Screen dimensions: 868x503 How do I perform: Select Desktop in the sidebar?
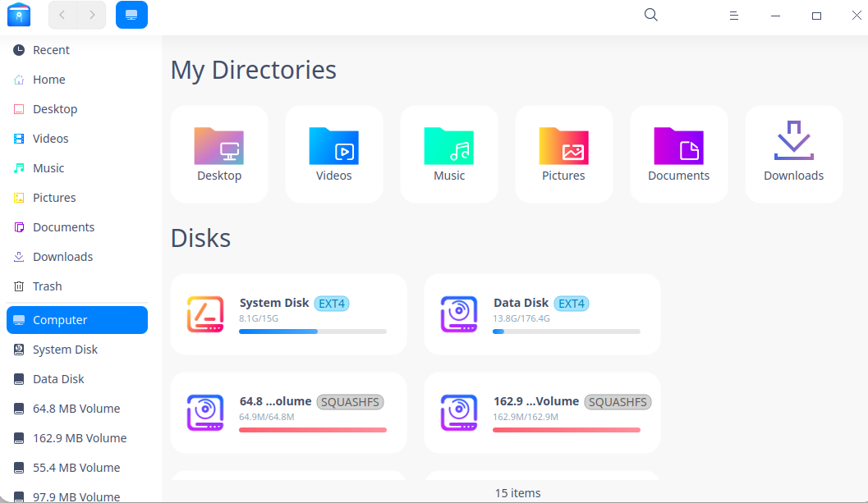pyautogui.click(x=77, y=109)
